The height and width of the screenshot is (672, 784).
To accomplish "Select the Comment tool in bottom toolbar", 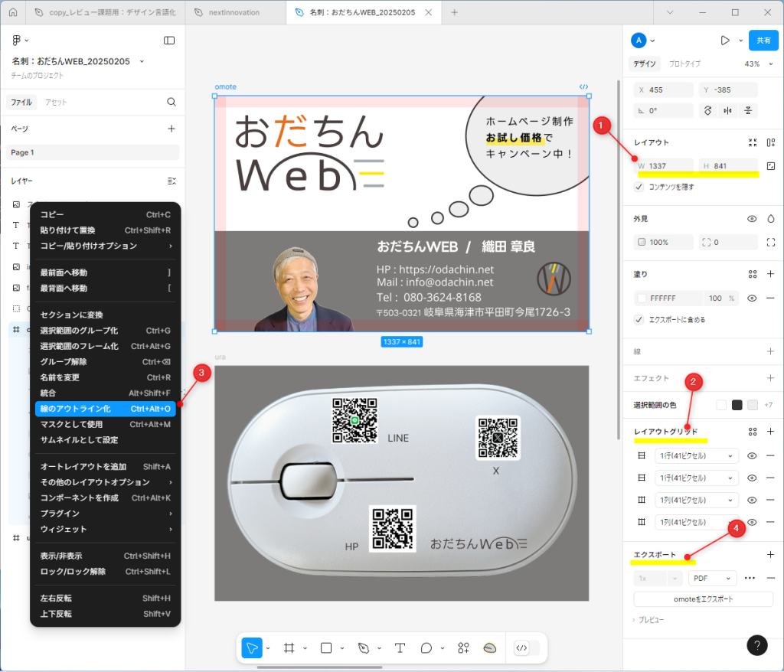I will (426, 648).
